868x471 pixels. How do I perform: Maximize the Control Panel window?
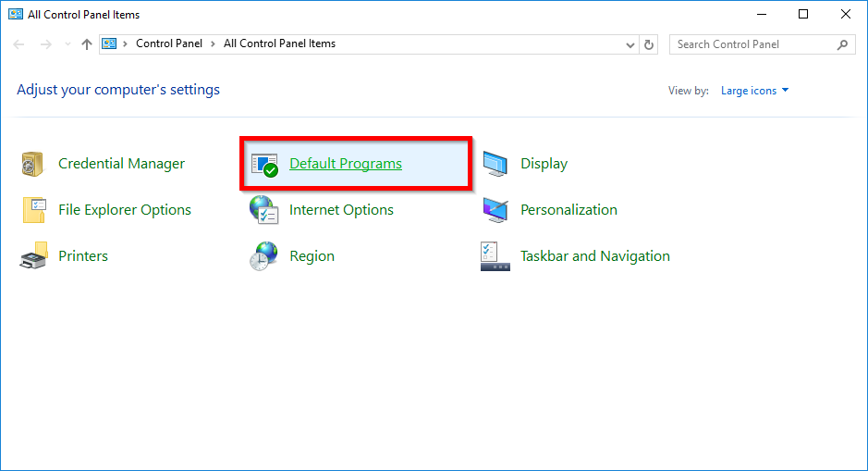tap(803, 15)
